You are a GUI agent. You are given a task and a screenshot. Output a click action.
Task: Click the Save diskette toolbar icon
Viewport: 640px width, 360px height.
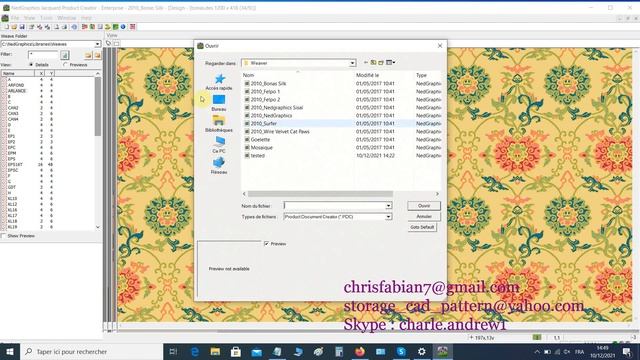22,27
